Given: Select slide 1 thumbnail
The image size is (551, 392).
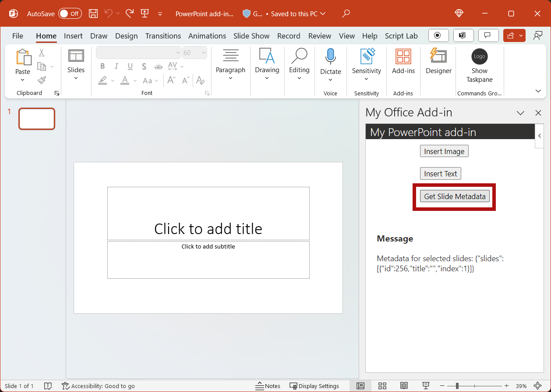Looking at the screenshot, I should pos(37,119).
